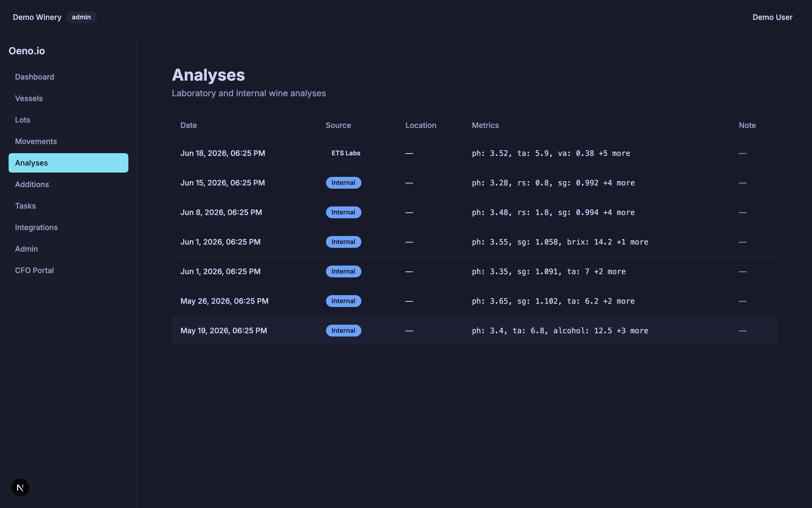Image resolution: width=812 pixels, height=508 pixels.
Task: Click metrics with ph: 3.65, sg: 1.102
Action: pos(553,301)
